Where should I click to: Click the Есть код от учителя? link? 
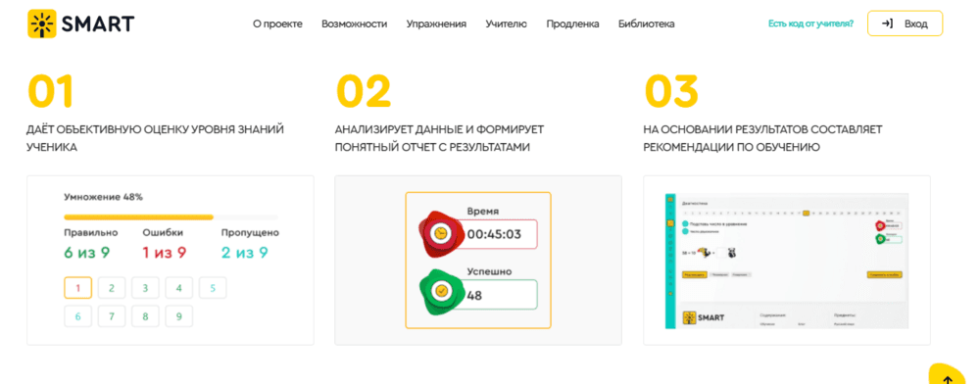(810, 24)
